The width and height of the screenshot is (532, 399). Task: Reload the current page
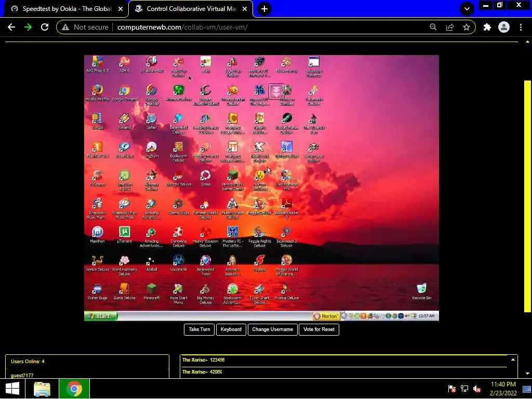click(x=45, y=27)
